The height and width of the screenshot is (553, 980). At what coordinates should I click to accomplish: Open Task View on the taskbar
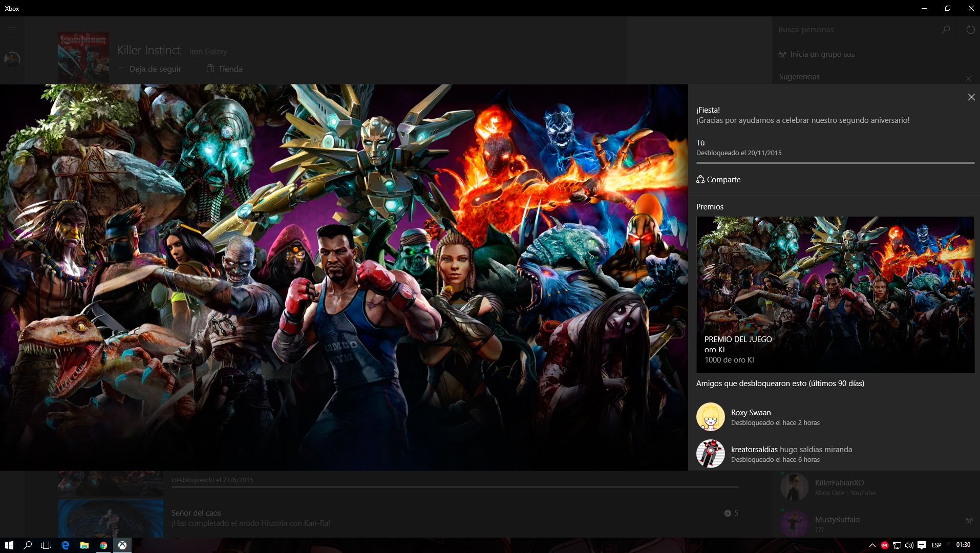point(46,545)
